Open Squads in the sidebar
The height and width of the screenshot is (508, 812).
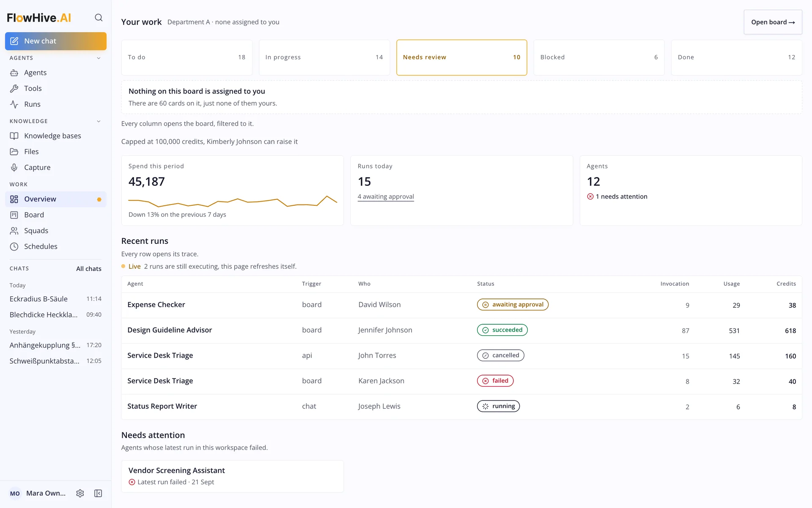pyautogui.click(x=56, y=231)
